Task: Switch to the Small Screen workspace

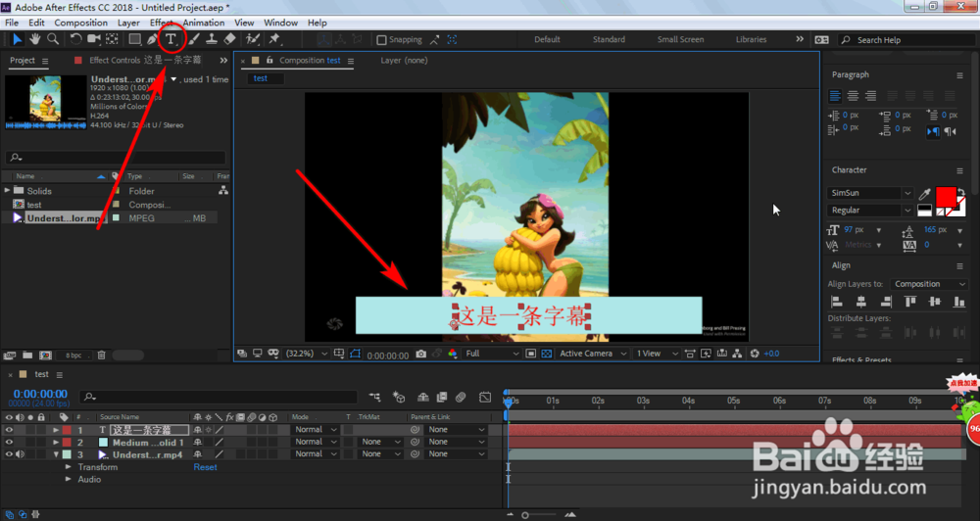Action: (x=681, y=39)
